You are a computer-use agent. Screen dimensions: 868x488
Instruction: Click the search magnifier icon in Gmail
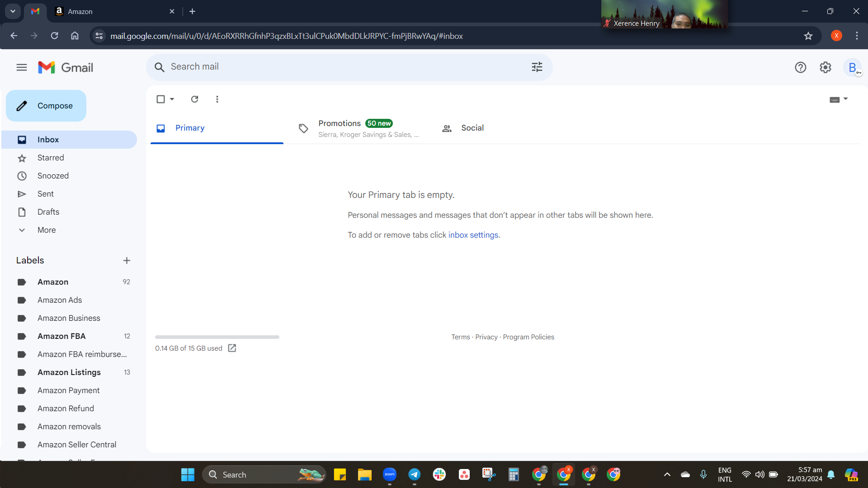tap(159, 67)
